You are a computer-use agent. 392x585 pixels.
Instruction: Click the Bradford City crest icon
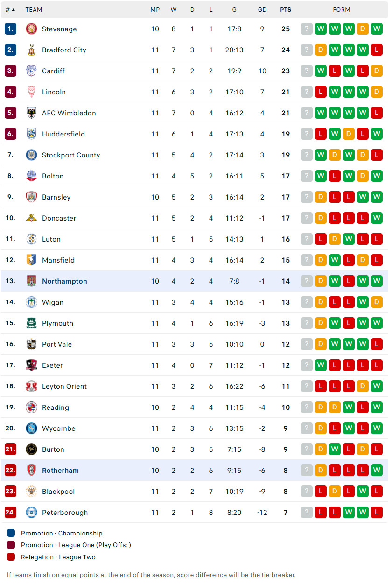[31, 50]
